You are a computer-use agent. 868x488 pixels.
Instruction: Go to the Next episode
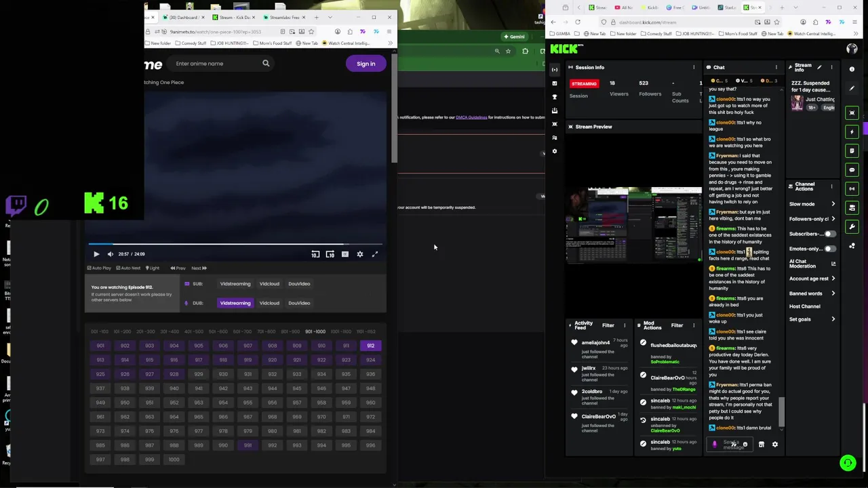coord(199,268)
